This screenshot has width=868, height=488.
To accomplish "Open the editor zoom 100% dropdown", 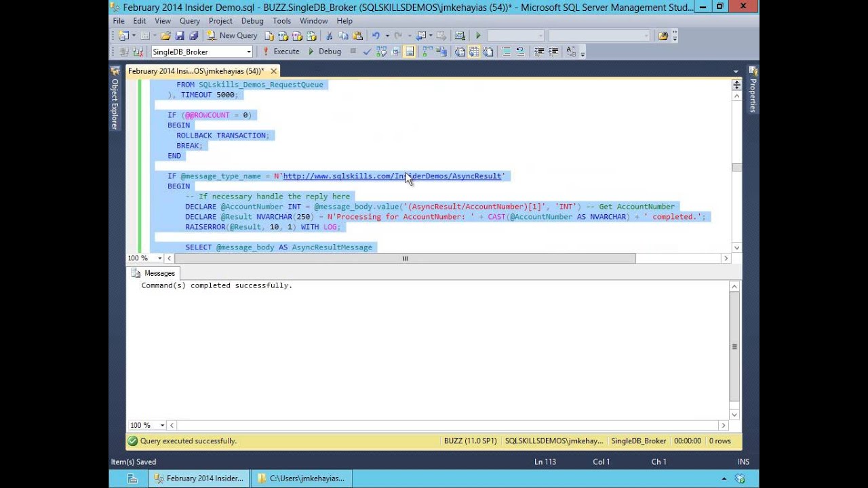I will tap(160, 258).
